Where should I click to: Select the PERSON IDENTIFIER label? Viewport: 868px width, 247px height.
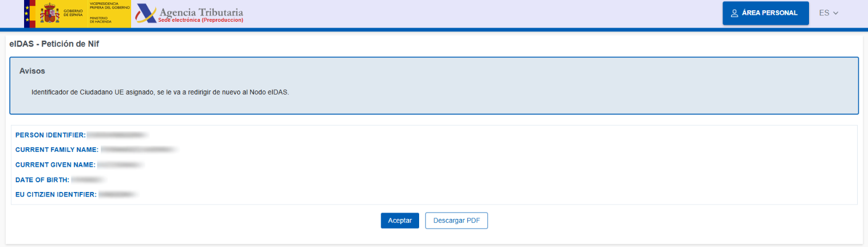(x=50, y=135)
